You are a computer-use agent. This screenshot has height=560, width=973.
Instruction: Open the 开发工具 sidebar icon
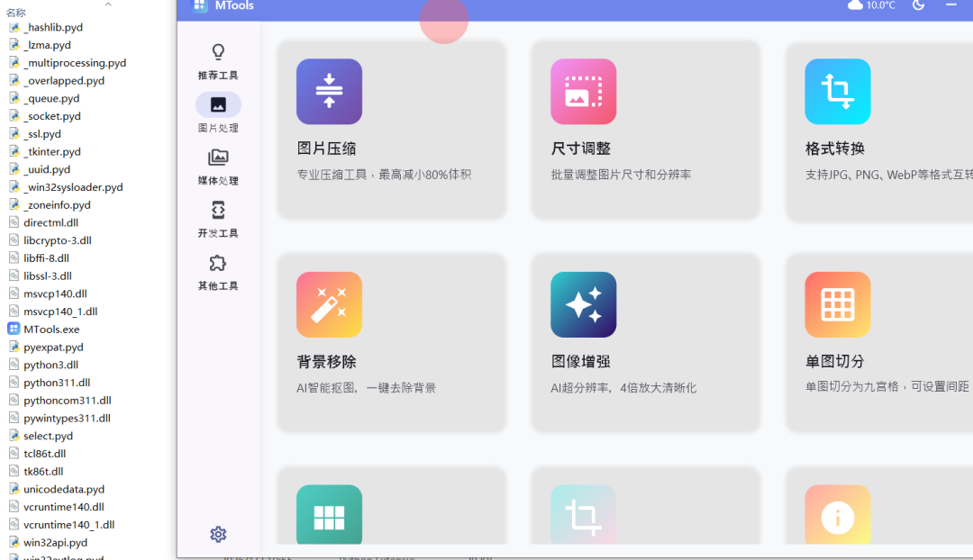click(x=218, y=210)
